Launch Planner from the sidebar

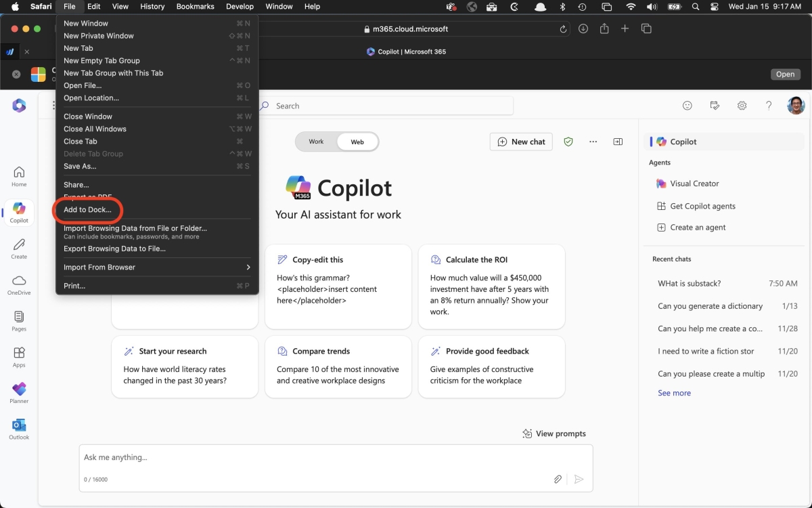tap(19, 393)
